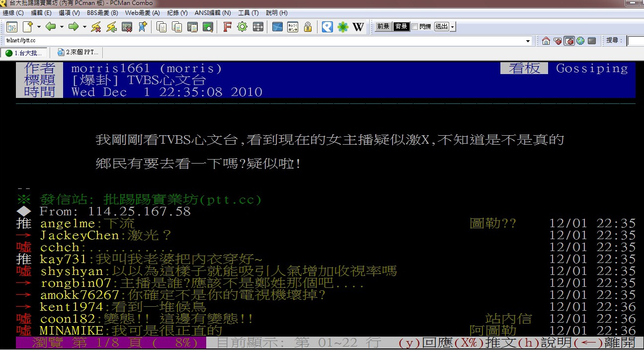This screenshot has height=350, width=644.
Task: Click the padlock icon in toolbar
Action: click(308, 27)
